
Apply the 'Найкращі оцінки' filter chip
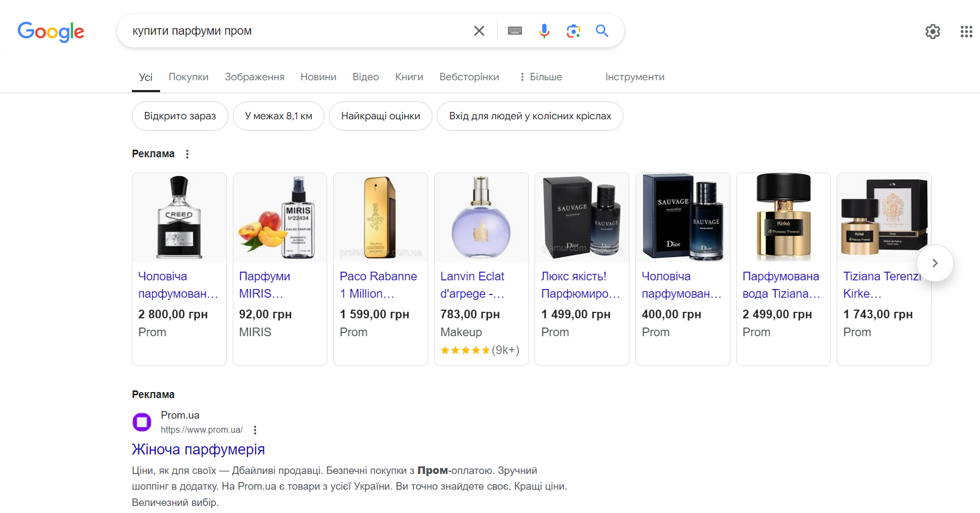(380, 116)
